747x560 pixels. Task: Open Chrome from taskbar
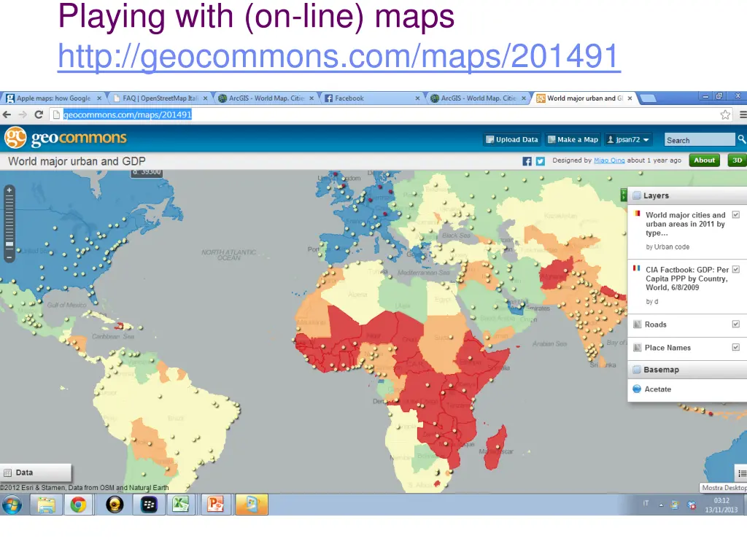[78, 505]
